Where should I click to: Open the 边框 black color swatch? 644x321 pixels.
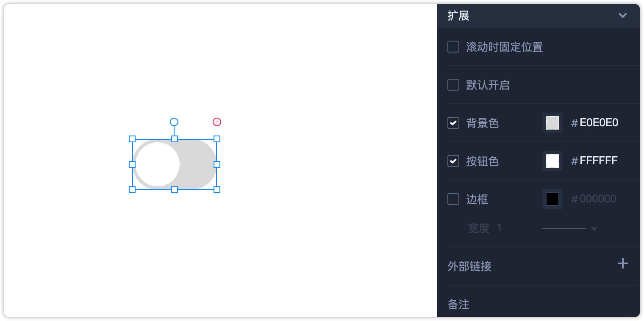point(552,199)
